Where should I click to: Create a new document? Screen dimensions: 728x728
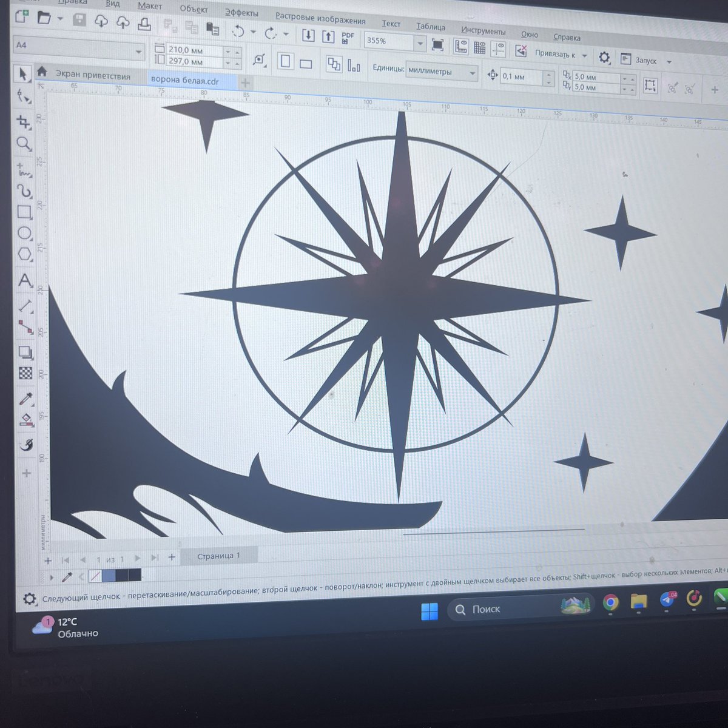tap(22, 16)
